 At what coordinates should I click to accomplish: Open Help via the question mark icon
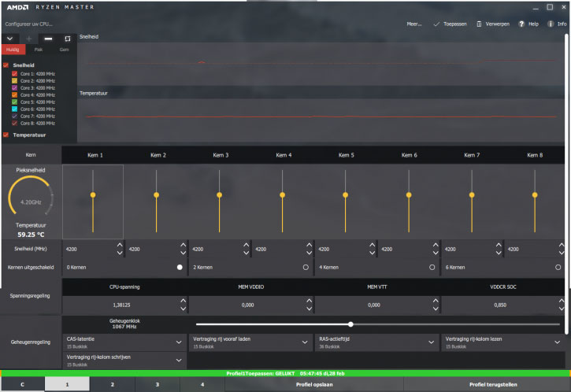coord(521,24)
